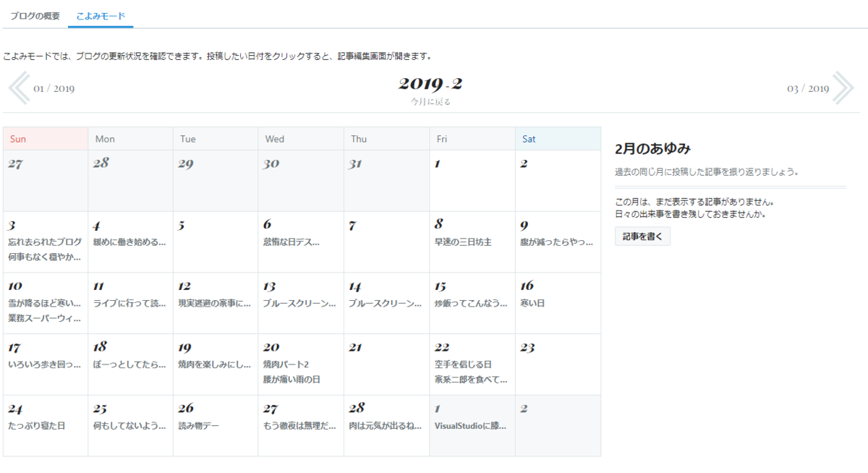Viewport: 868px width, 473px height.
Task: Click the 2019 - 2 month title
Action: (x=430, y=84)
